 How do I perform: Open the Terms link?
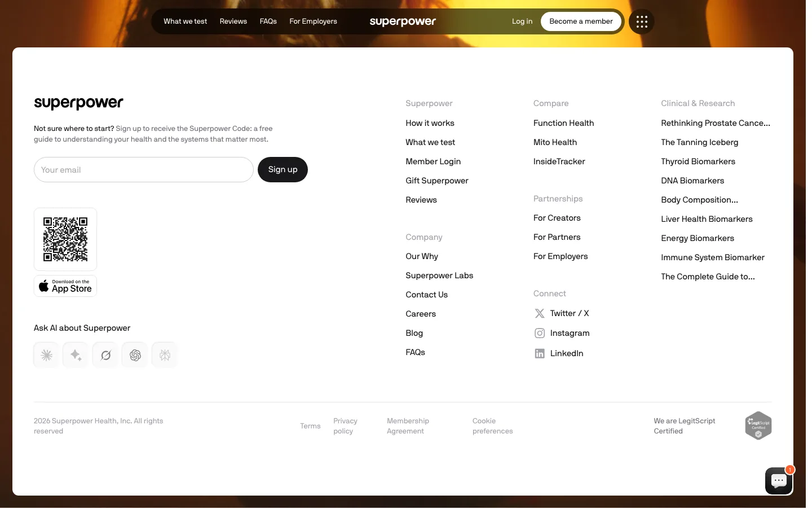(x=310, y=426)
